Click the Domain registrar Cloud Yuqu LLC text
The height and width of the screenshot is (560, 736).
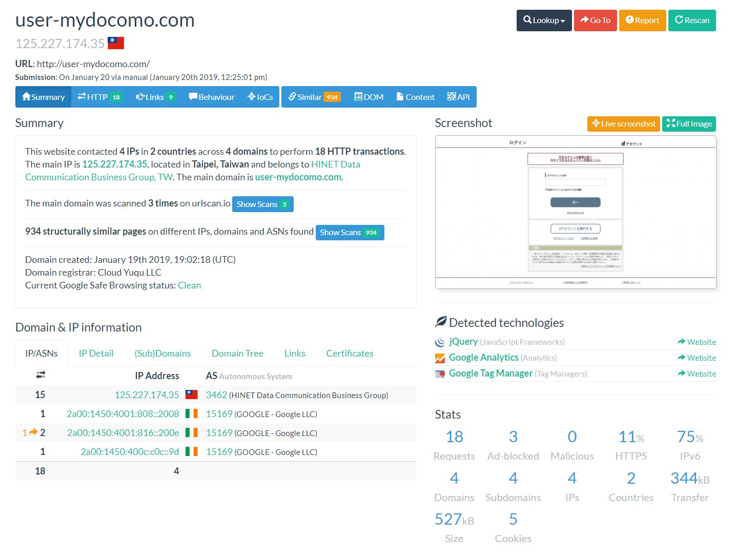(x=93, y=273)
